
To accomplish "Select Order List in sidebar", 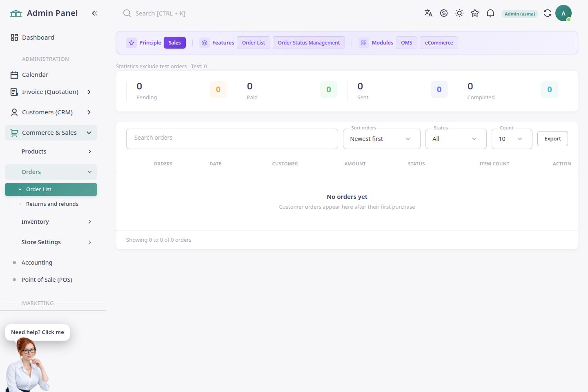I will click(x=51, y=189).
